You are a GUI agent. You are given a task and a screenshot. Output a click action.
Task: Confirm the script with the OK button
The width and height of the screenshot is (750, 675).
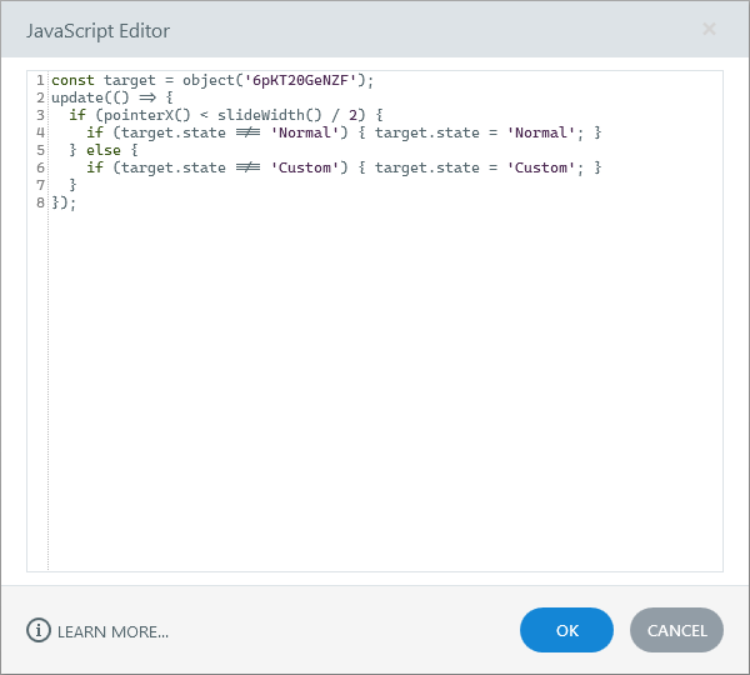[566, 630]
